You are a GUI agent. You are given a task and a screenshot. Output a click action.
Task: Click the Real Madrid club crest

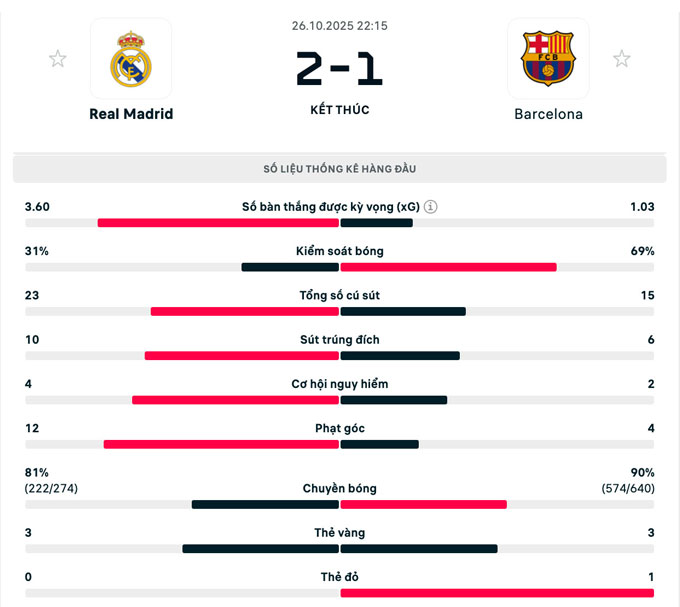tap(131, 59)
